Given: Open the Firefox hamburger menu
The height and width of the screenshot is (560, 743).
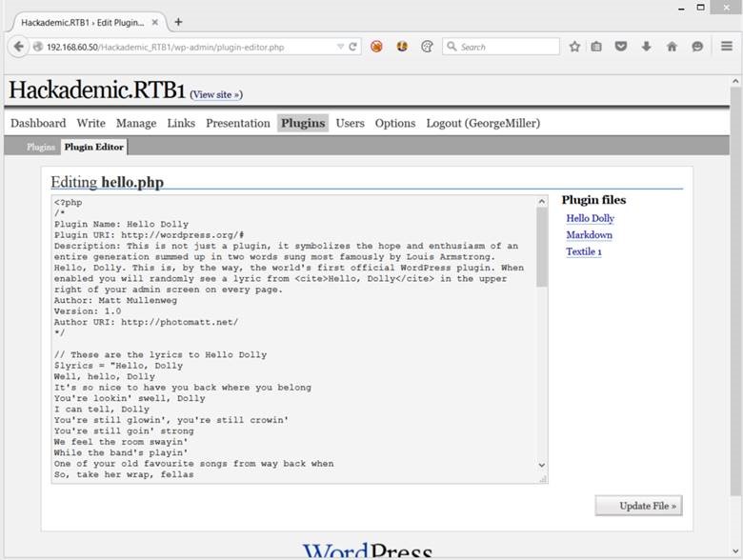Looking at the screenshot, I should click(727, 46).
